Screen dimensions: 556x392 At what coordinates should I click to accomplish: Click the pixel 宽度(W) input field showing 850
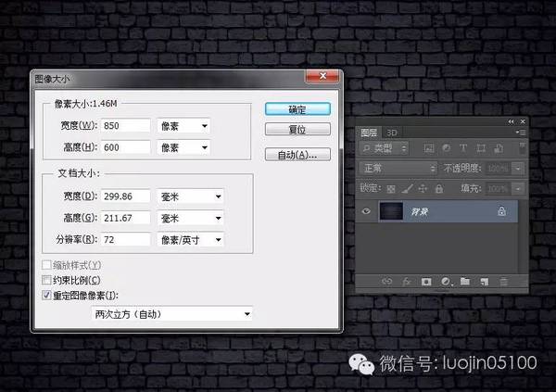pyautogui.click(x=125, y=126)
